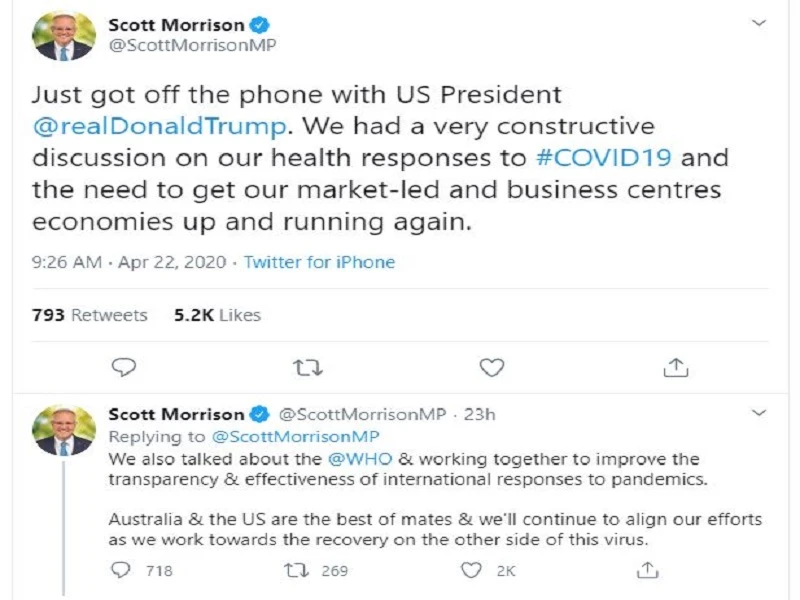
Task: Click the 23h timestamp on reply
Action: 479,414
